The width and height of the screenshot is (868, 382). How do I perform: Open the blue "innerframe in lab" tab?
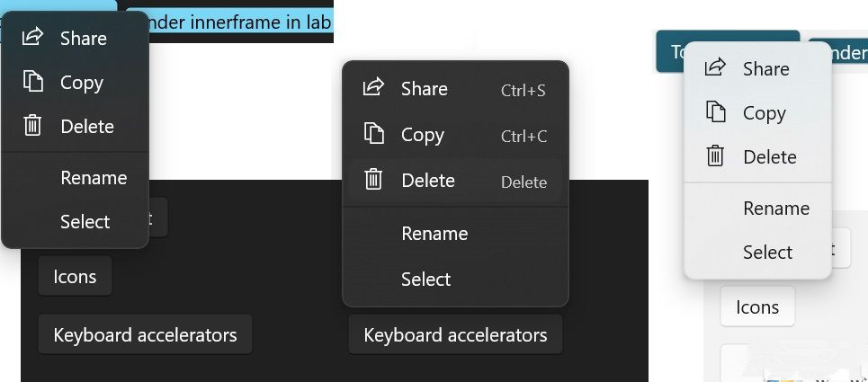[x=243, y=22]
